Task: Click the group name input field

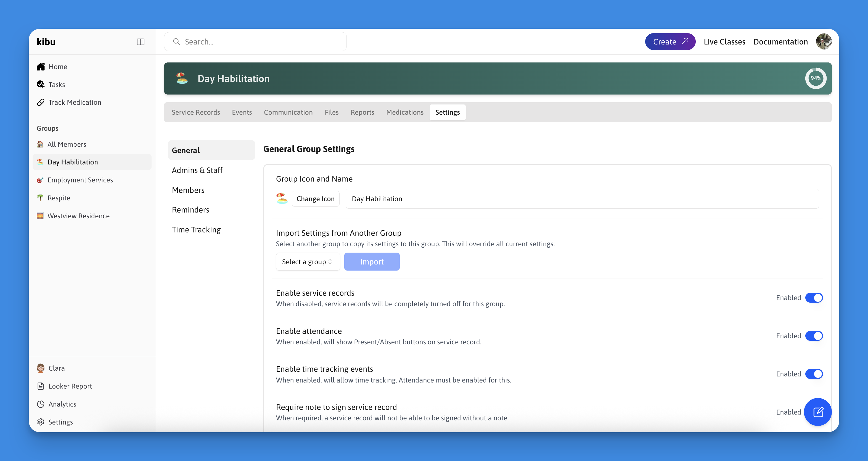Action: tap(582, 199)
